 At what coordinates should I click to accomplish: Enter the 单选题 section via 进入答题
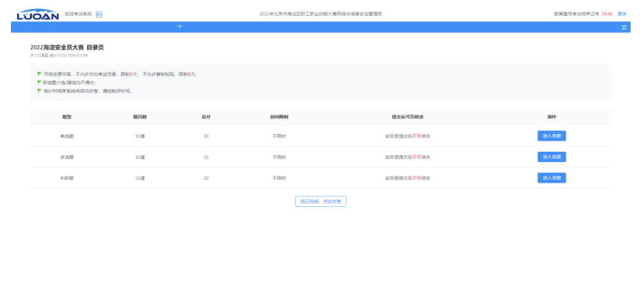pyautogui.click(x=551, y=136)
